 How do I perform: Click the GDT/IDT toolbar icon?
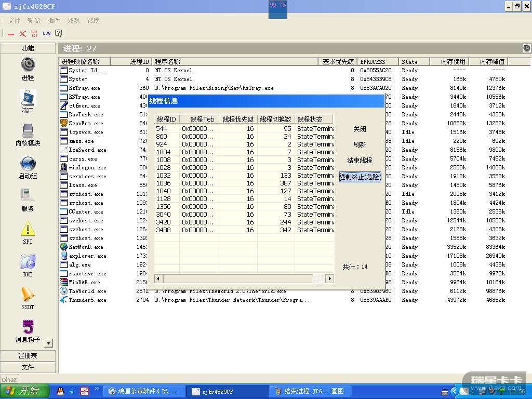point(35,33)
